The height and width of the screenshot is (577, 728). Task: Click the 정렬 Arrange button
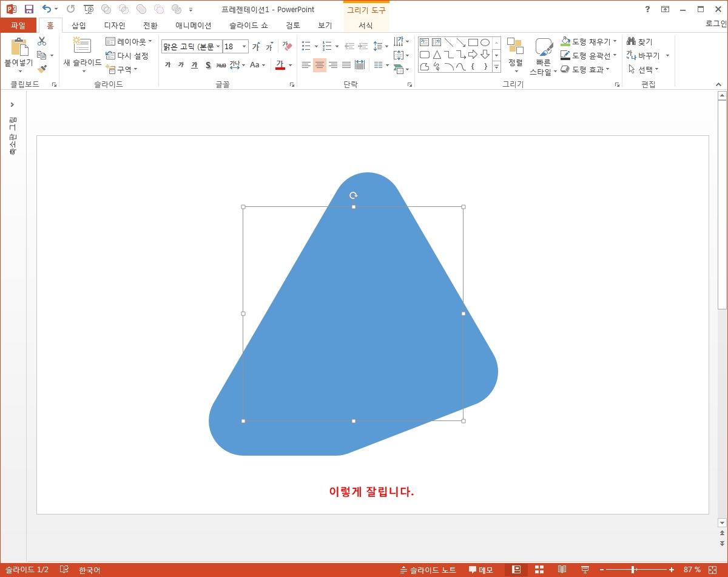pyautogui.click(x=515, y=55)
